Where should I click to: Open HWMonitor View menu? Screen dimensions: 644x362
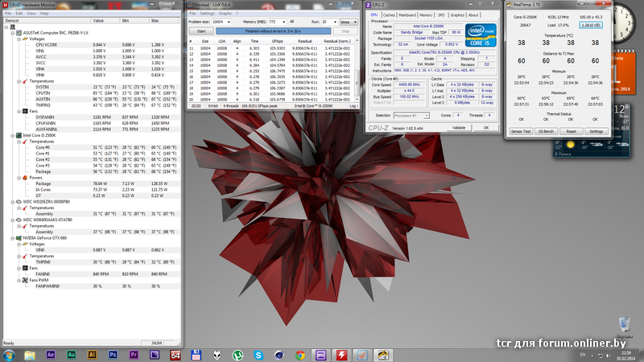coord(31,14)
